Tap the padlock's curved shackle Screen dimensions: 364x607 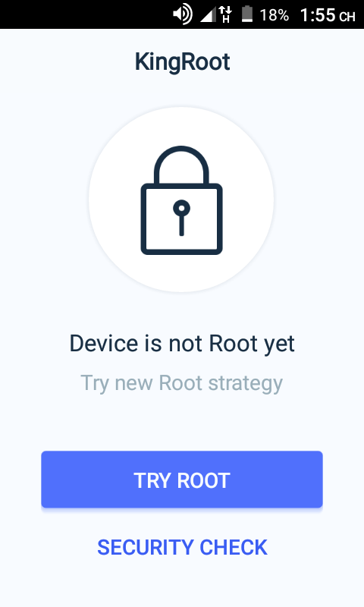pos(181,165)
